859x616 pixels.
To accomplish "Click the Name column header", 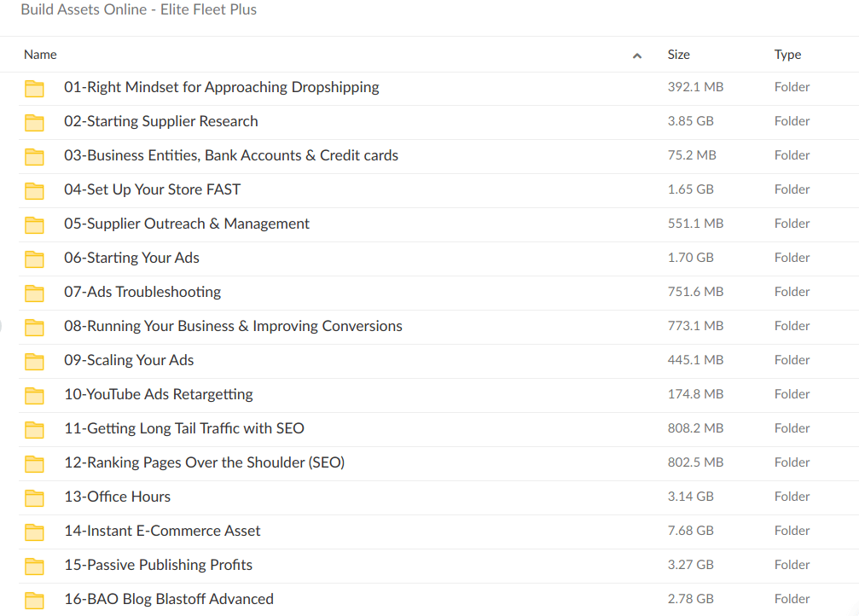I will coord(40,54).
